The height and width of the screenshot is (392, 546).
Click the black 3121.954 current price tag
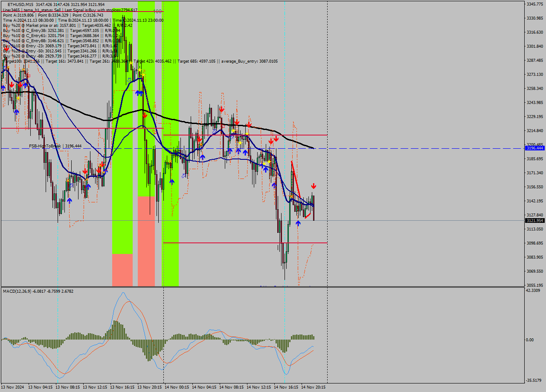point(535,220)
